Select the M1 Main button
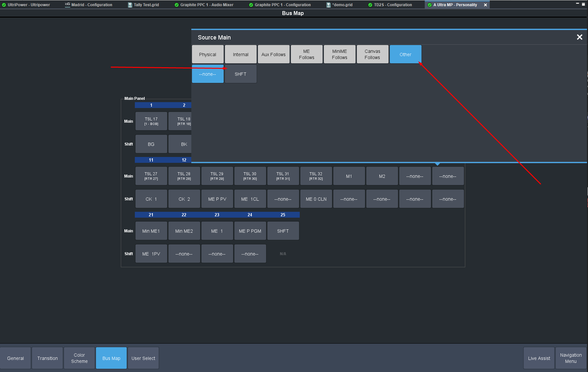 (349, 176)
